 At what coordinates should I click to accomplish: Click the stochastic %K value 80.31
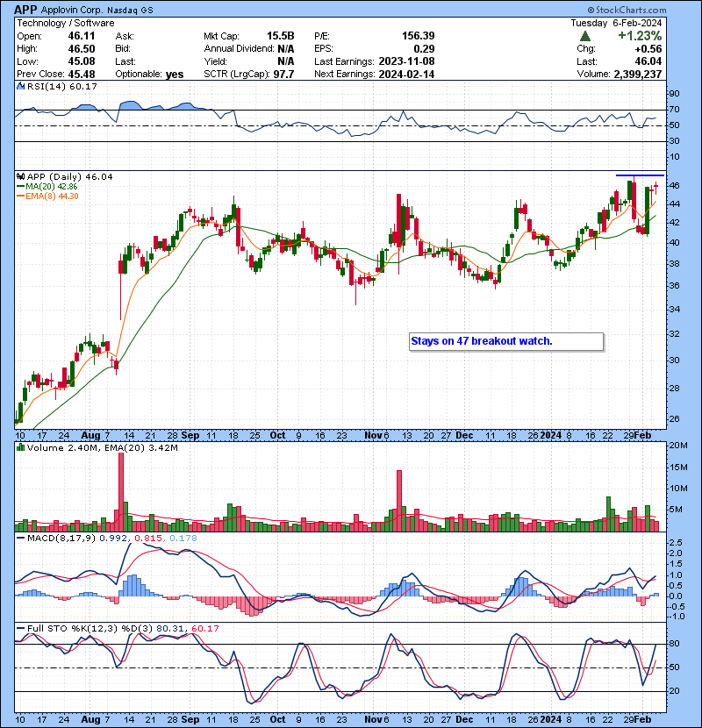[x=170, y=628]
